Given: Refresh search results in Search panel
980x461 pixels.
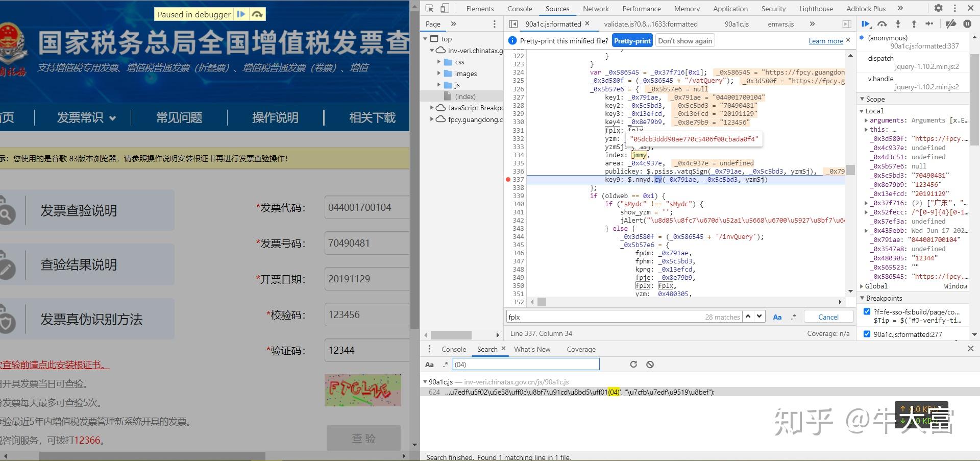Looking at the screenshot, I should pos(633,364).
